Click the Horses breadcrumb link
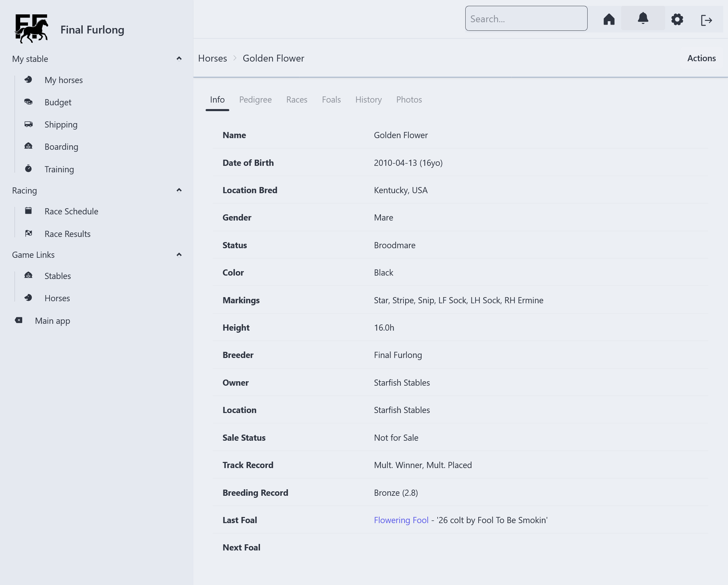This screenshot has height=585, width=728. pos(212,58)
